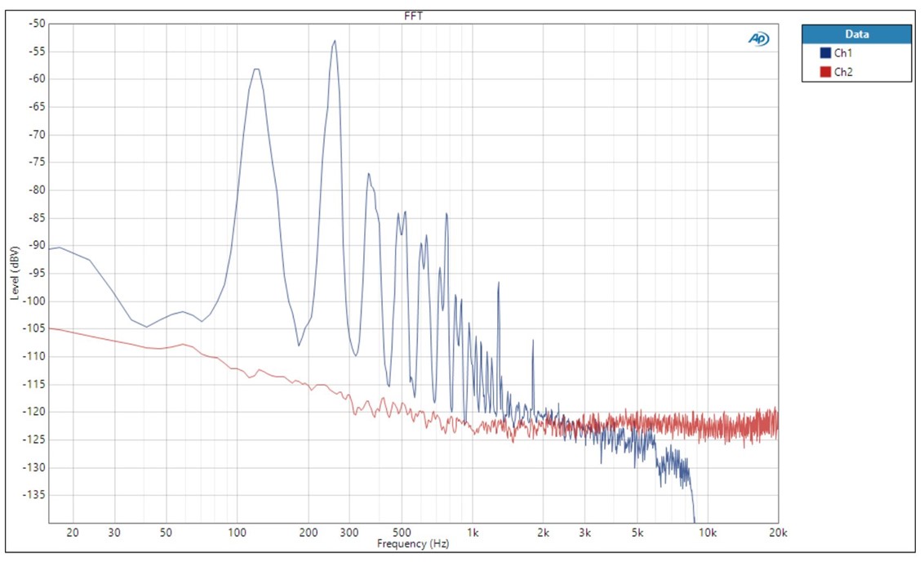Click the -50 tick on level axis

point(36,24)
